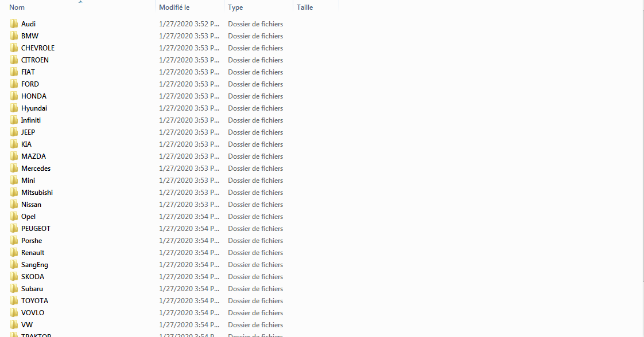Click the Mercedes folder name text
The height and width of the screenshot is (337, 644).
coord(36,168)
